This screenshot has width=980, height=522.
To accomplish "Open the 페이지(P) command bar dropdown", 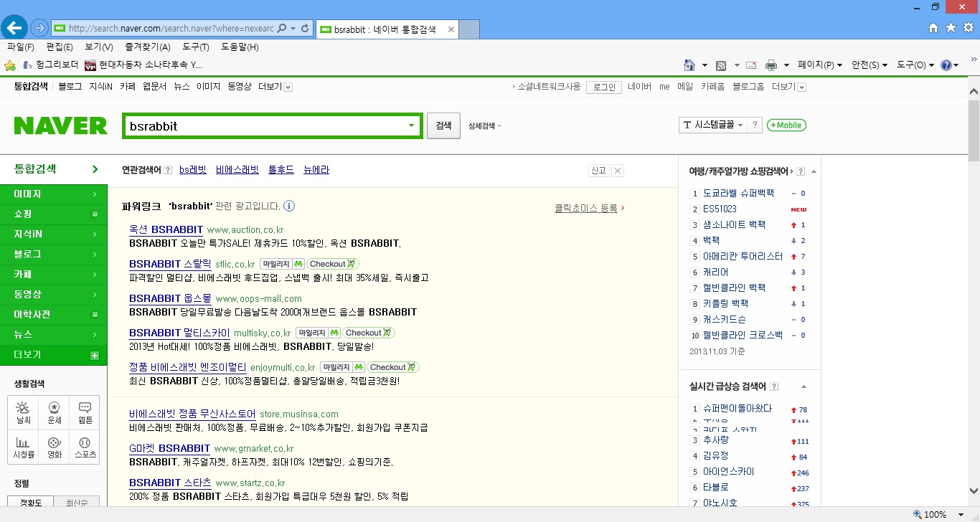I will tap(820, 65).
